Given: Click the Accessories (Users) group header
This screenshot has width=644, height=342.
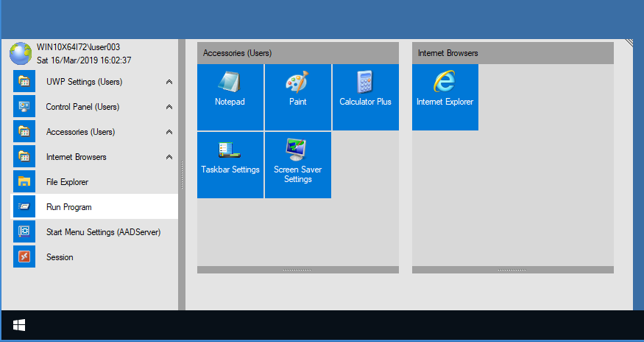Looking at the screenshot, I should [297, 53].
